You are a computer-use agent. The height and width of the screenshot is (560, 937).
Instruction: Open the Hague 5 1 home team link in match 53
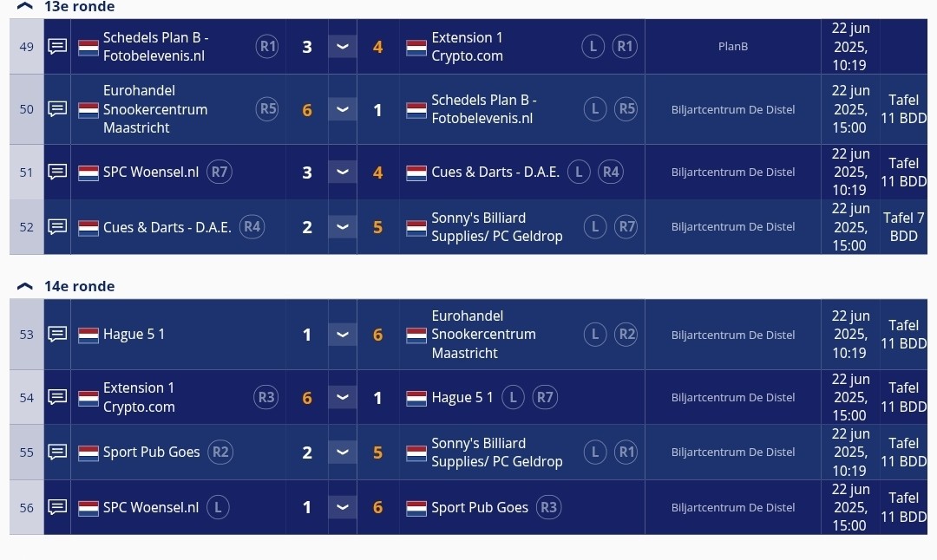tap(134, 335)
